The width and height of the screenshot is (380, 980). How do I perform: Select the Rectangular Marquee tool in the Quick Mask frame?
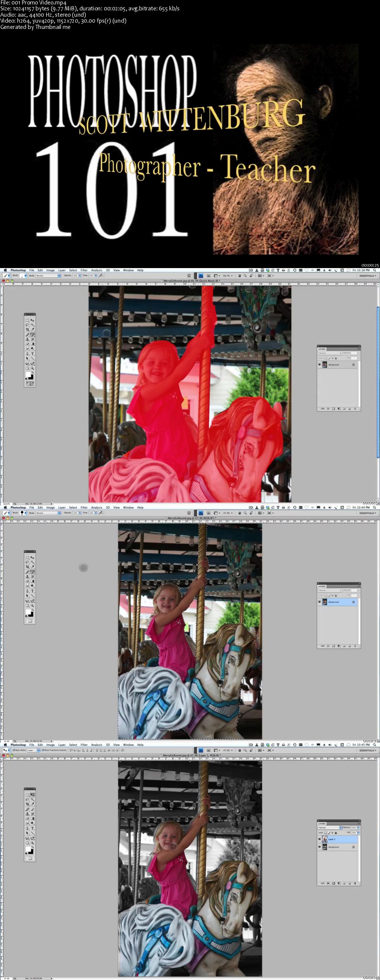(x=27, y=320)
